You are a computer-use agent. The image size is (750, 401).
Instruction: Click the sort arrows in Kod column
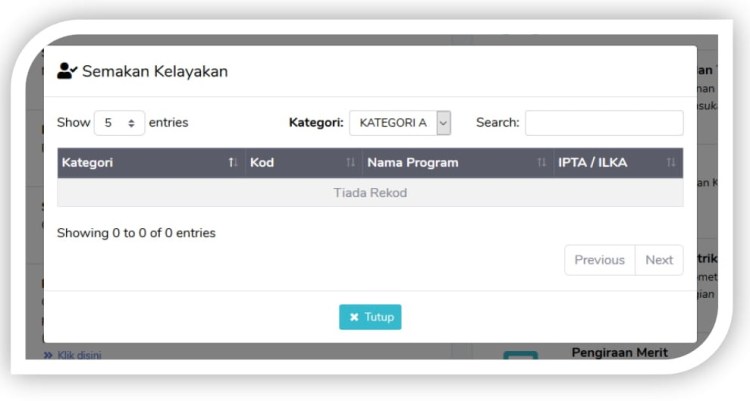(351, 163)
